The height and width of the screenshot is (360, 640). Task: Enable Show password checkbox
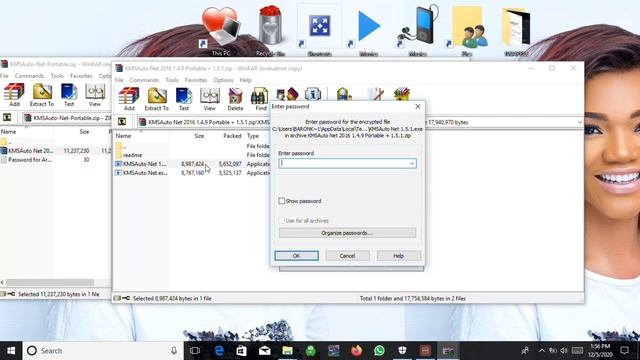pos(282,201)
